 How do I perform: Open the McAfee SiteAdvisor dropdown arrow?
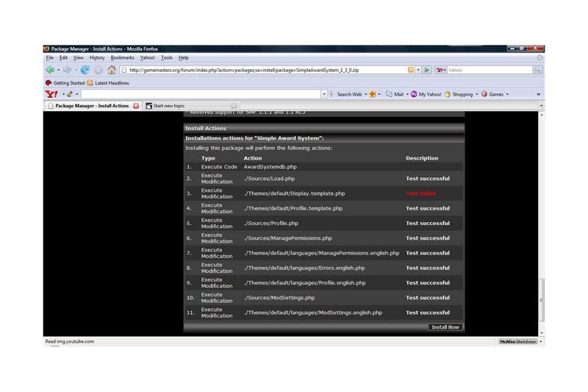pos(541,342)
